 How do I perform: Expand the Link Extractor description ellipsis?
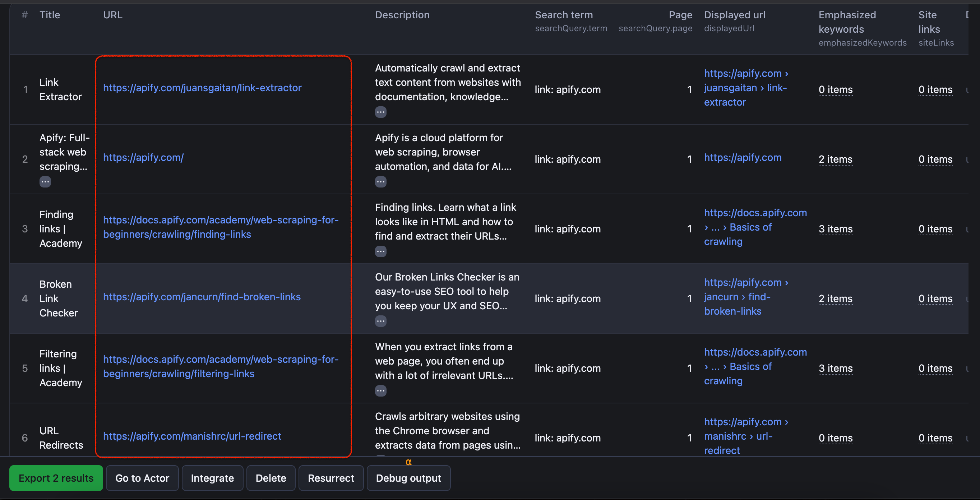(381, 111)
